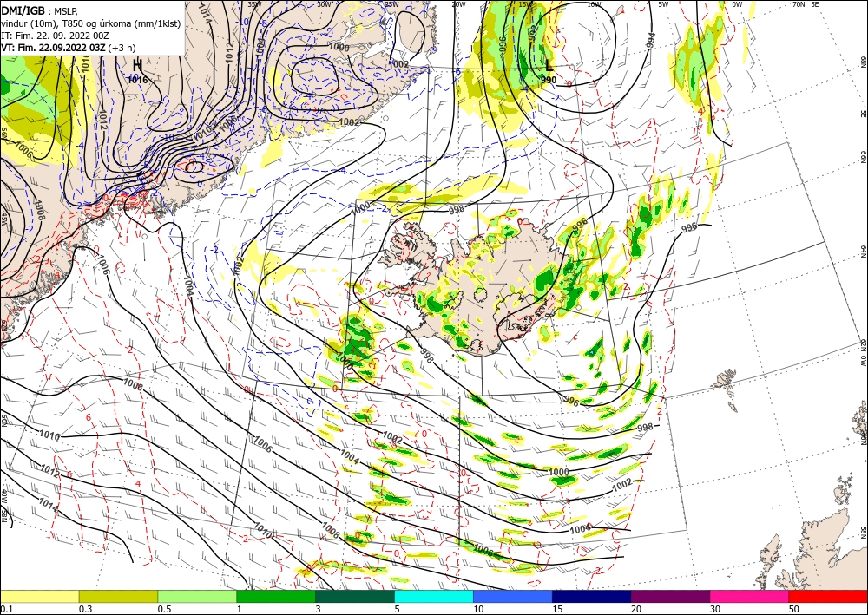The image size is (868, 615).
Task: Click the "3" legend value
Action: [x=319, y=609]
